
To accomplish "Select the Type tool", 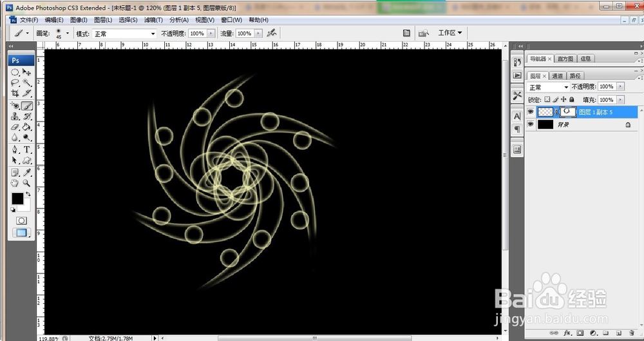I will (x=27, y=150).
